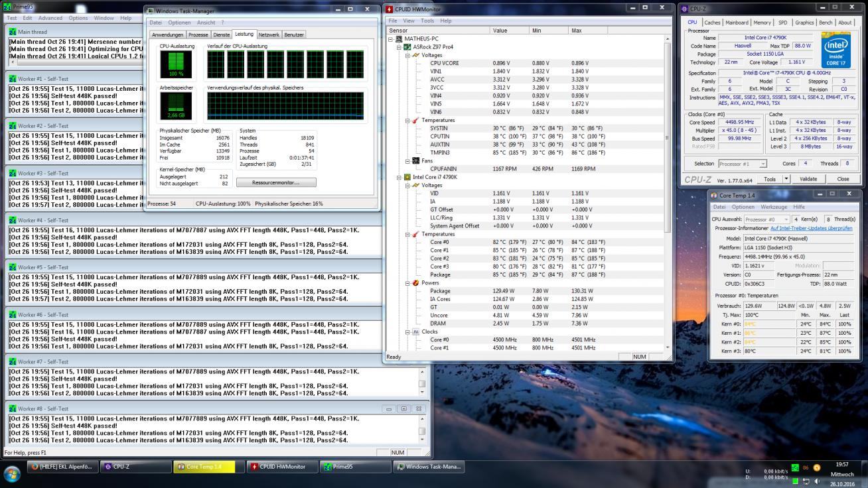The image size is (868, 488).
Task: Select the ASRock Z97 Pro4 mainboard node
Action: click(x=433, y=47)
